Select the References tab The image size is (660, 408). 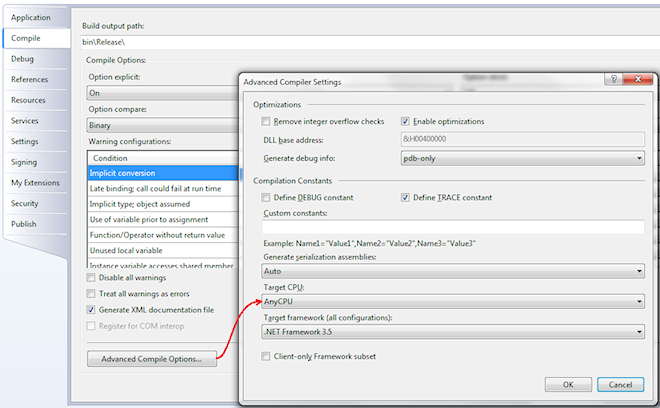30,79
